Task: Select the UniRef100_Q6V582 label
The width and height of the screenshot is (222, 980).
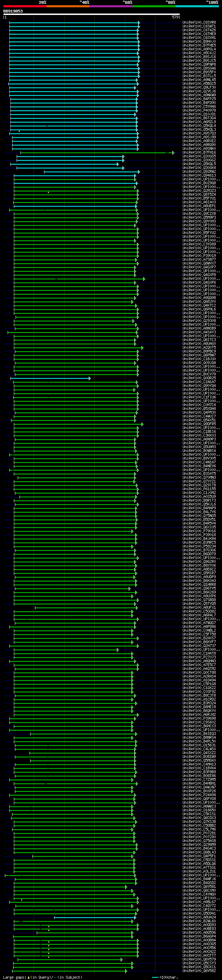Action: 199,971
